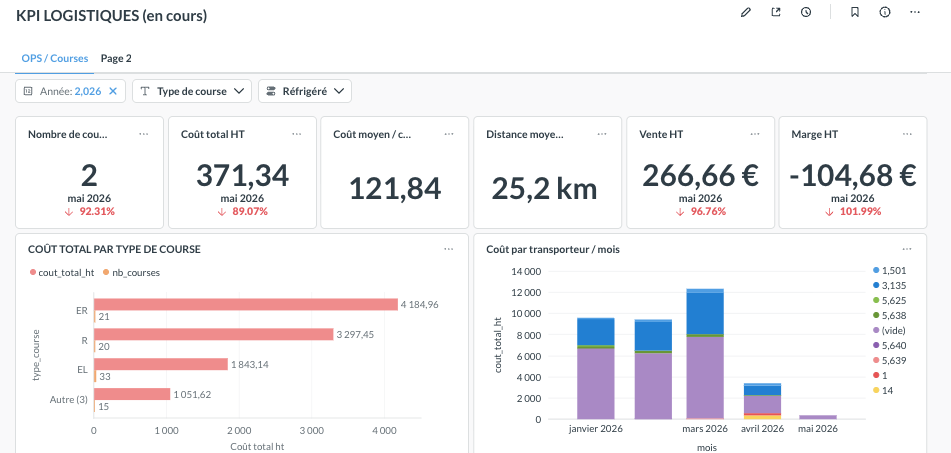Click the ER cost bar 4 184,96
Image resolution: width=951 pixels, height=453 pixels.
[x=246, y=304]
